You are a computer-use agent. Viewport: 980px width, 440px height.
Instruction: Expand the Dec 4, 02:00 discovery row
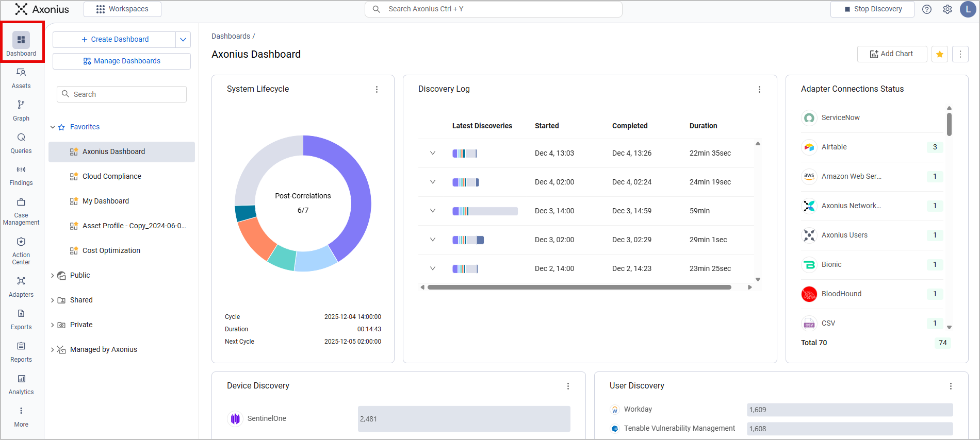point(433,182)
